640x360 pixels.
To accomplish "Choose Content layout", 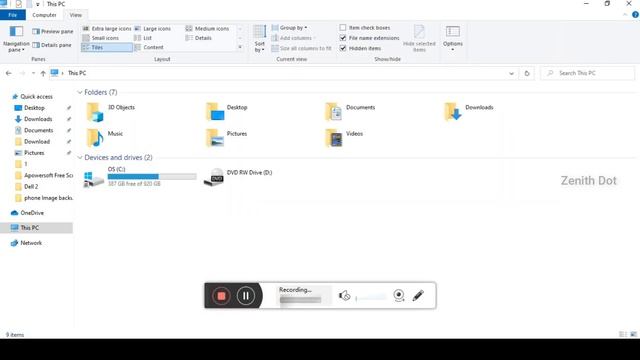I will click(x=149, y=47).
